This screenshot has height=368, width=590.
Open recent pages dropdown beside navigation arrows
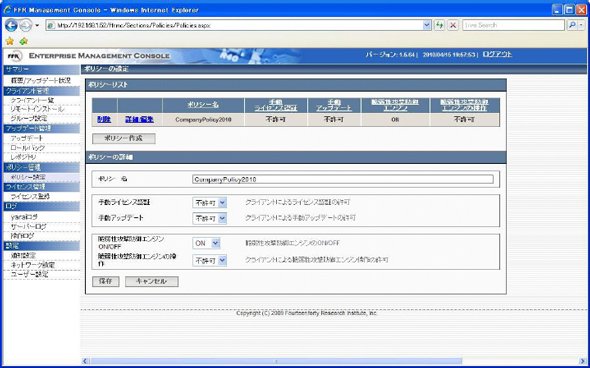tap(37, 26)
